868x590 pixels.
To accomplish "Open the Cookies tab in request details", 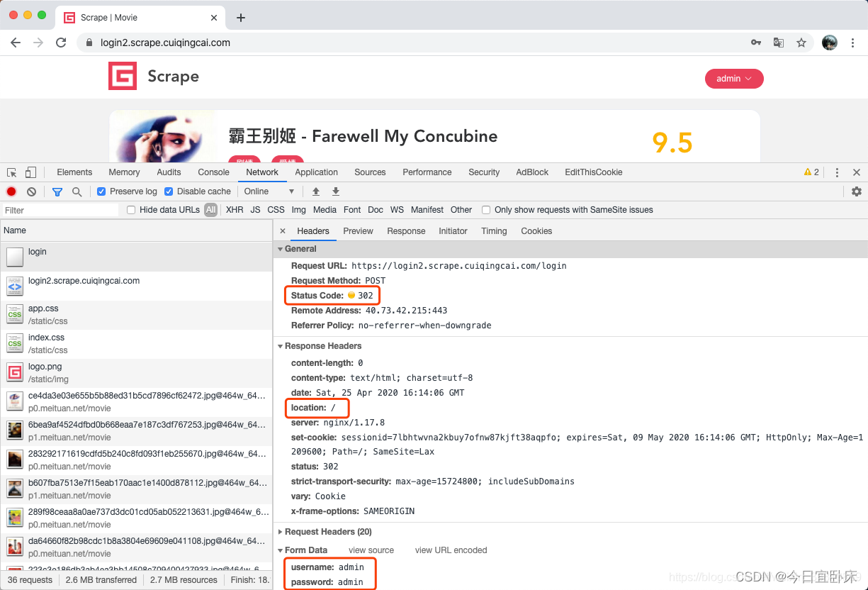I will (x=536, y=230).
